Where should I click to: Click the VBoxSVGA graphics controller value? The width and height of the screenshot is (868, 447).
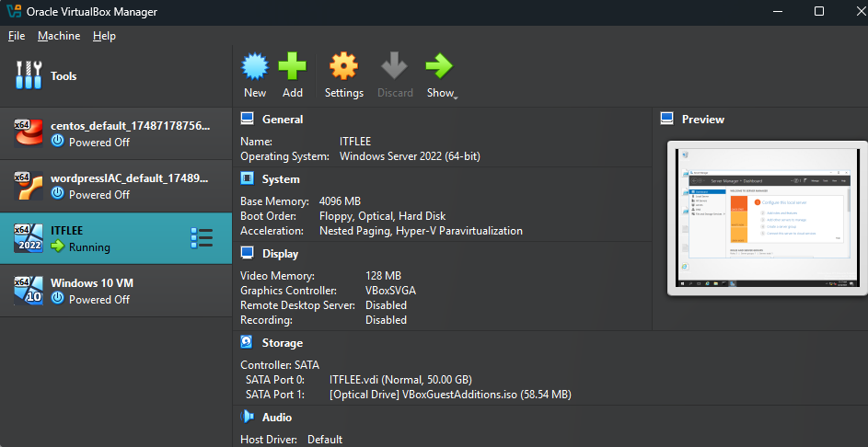pos(390,291)
